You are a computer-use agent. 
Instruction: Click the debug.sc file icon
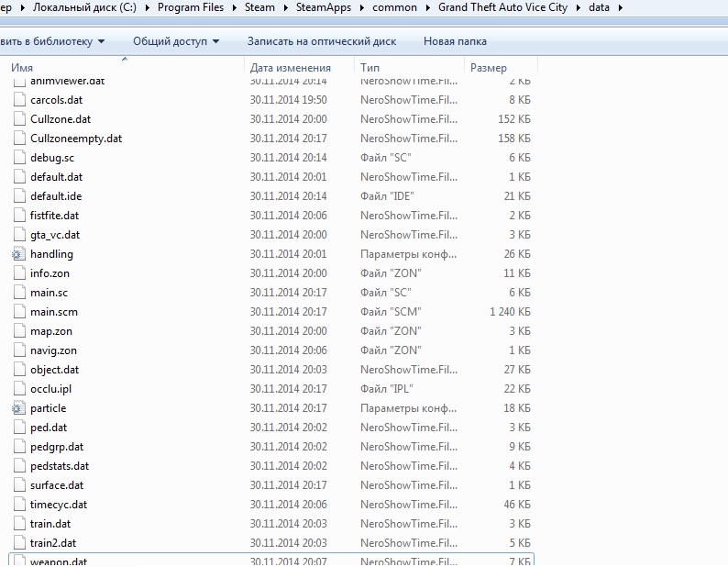(19, 158)
